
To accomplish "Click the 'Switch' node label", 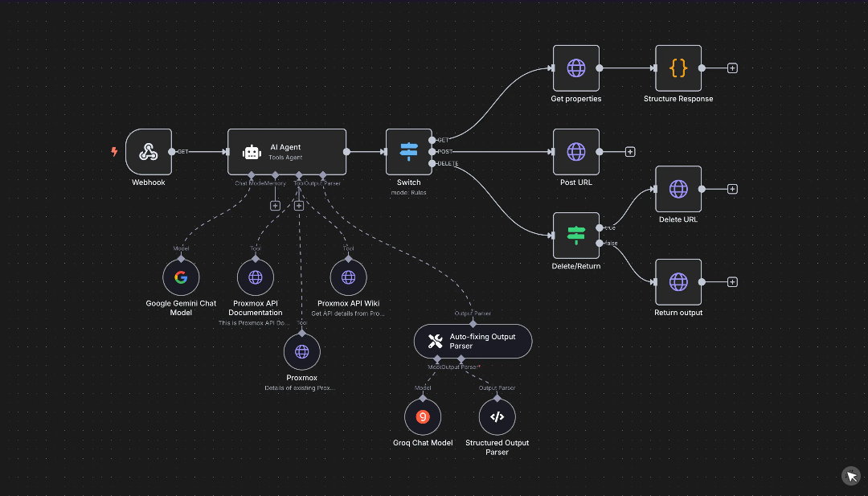I will 408,182.
